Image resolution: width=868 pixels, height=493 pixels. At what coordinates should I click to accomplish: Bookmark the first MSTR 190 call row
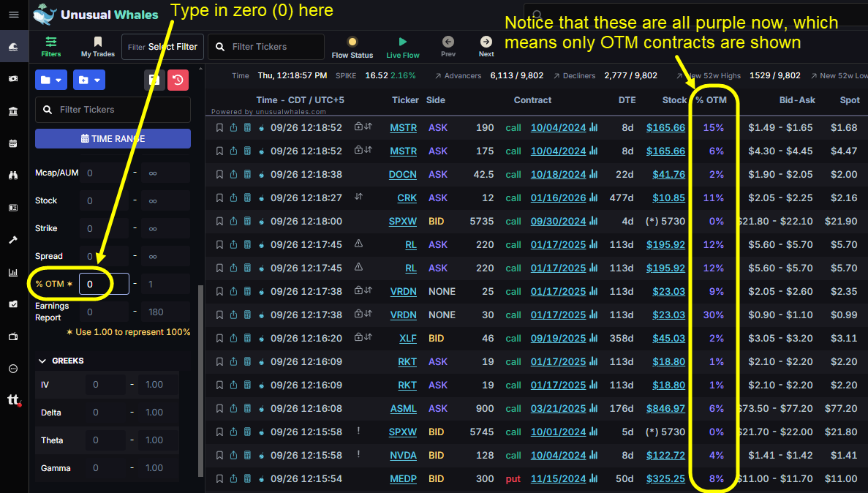(x=219, y=127)
